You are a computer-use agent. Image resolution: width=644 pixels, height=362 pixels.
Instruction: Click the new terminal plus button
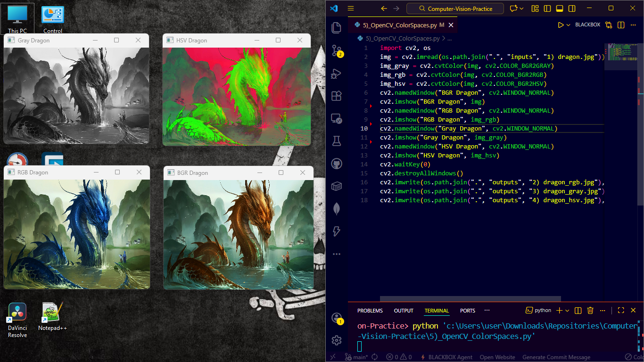(x=560, y=310)
